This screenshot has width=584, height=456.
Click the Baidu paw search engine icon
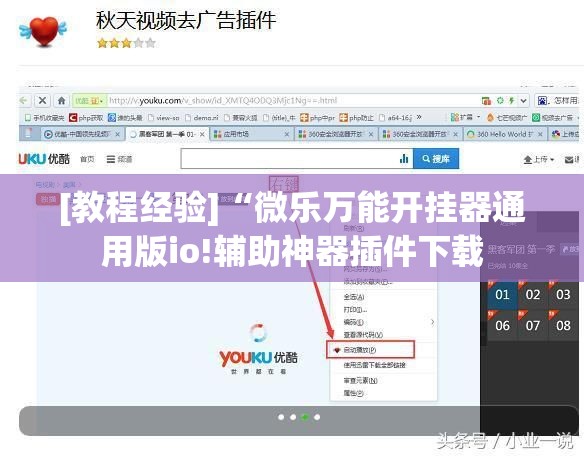pyautogui.click(x=542, y=101)
